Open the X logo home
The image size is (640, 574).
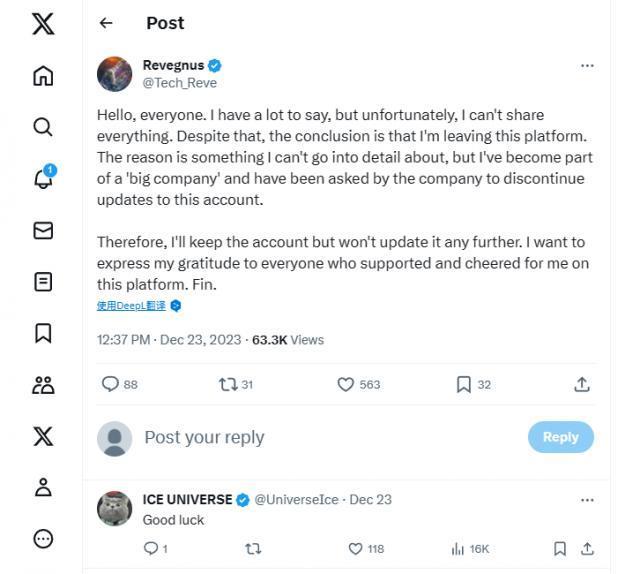[43, 24]
